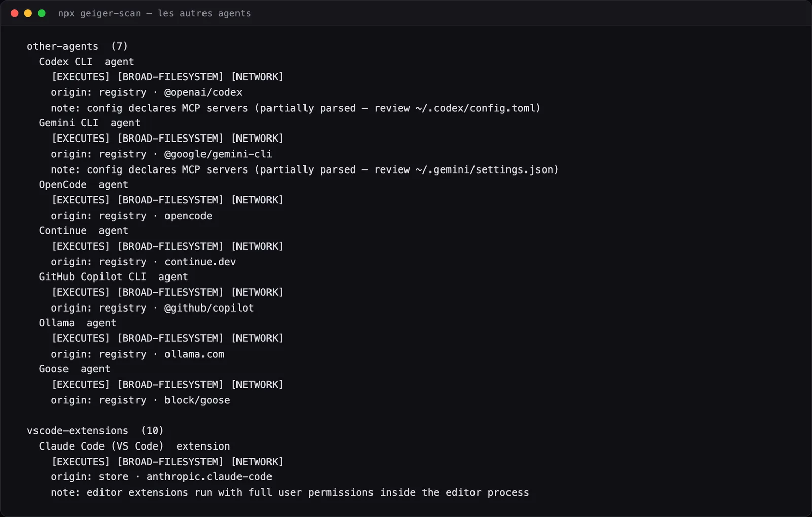Click the green maximize window button
Screen dimensions: 812x517
[x=42, y=13]
